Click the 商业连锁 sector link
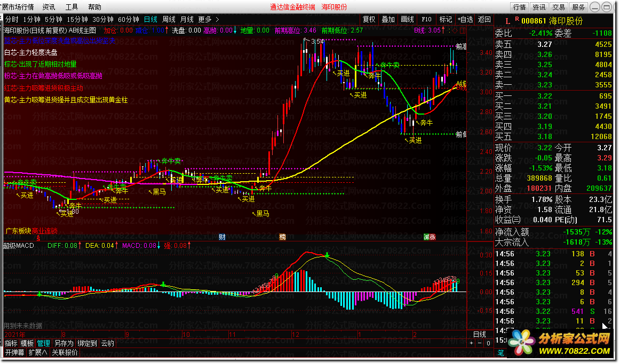Screen dimensions: 620x364 (x=45, y=231)
